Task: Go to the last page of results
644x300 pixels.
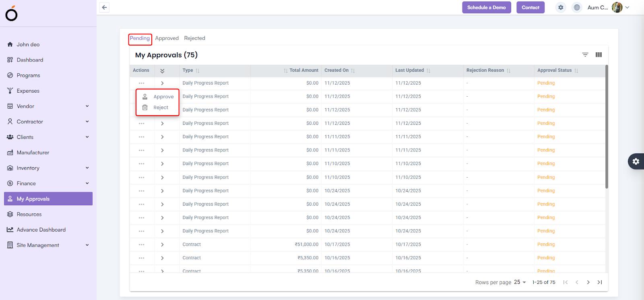Action: 600,282
